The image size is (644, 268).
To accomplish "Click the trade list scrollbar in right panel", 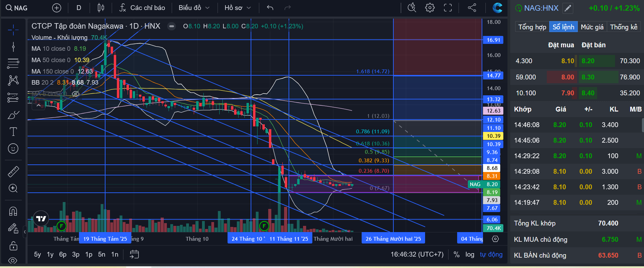I will [643, 125].
